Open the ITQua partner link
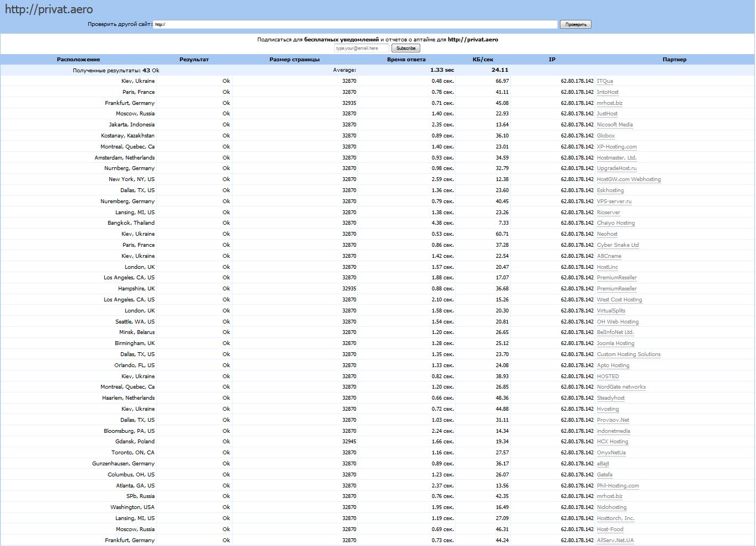756x546 pixels. click(605, 81)
